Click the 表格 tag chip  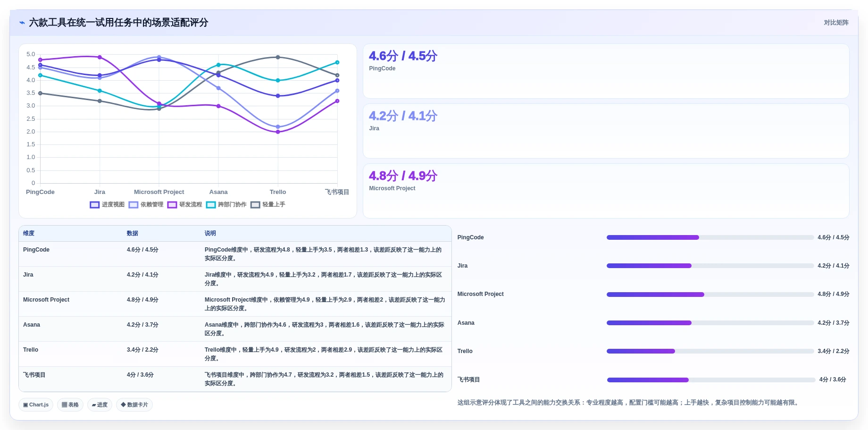[70, 405]
